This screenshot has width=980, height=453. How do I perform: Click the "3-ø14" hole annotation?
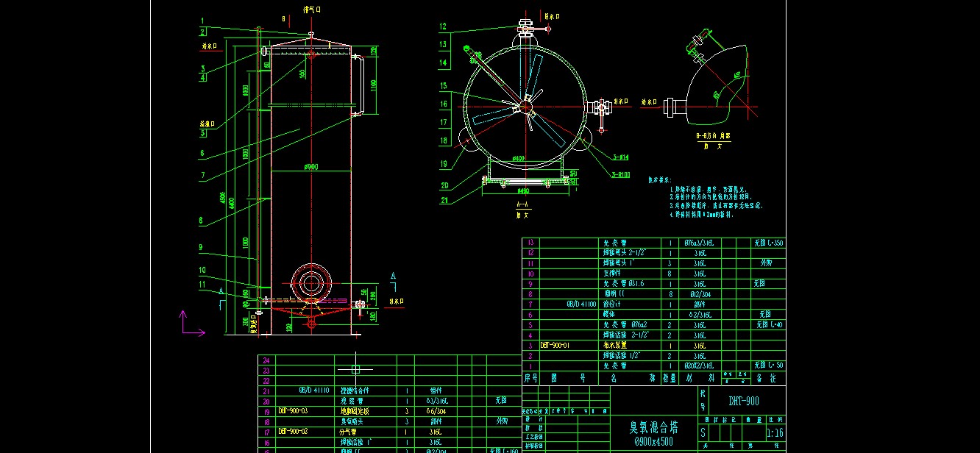619,157
